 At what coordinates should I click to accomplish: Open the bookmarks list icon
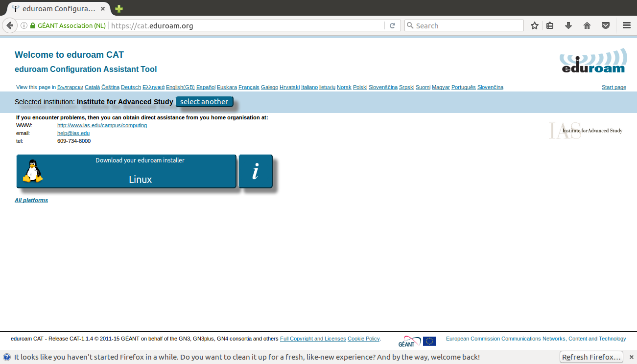550,25
